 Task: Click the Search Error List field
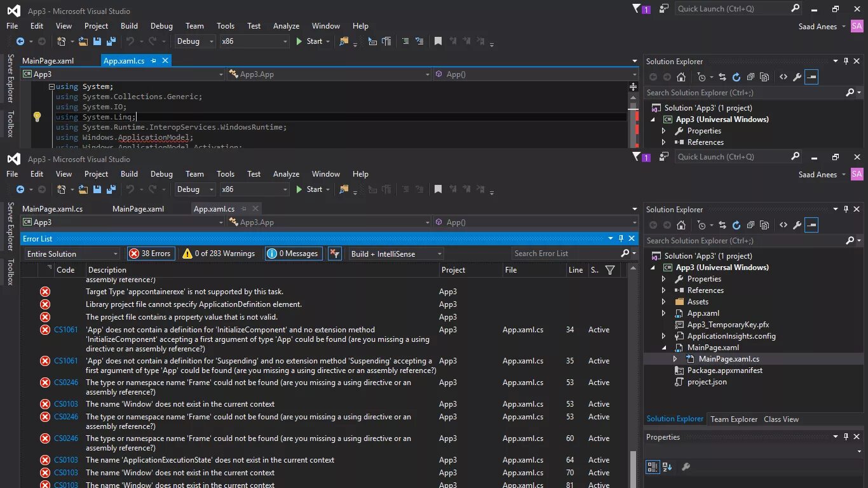click(566, 254)
